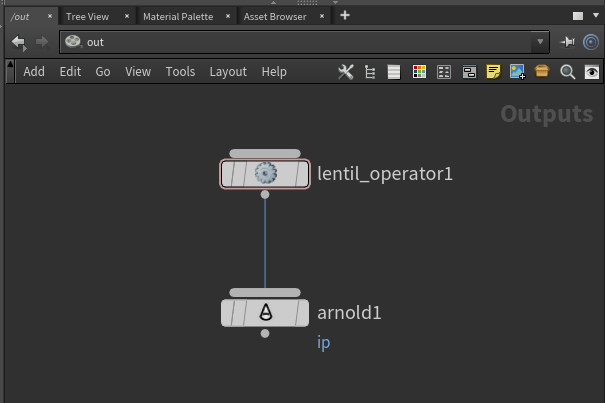Click arnold1 input connector bar

(x=265, y=293)
